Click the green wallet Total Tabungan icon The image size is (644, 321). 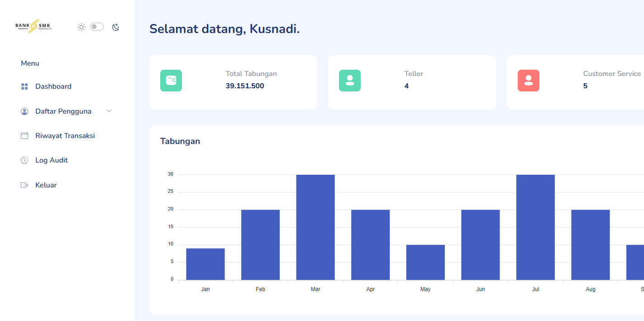[171, 81]
